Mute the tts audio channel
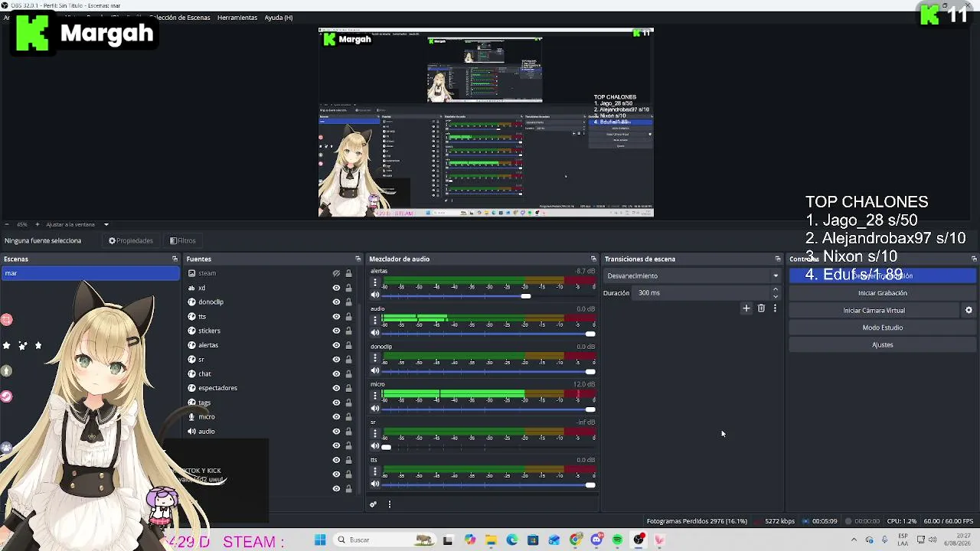This screenshot has height=551, width=980. pyautogui.click(x=375, y=484)
